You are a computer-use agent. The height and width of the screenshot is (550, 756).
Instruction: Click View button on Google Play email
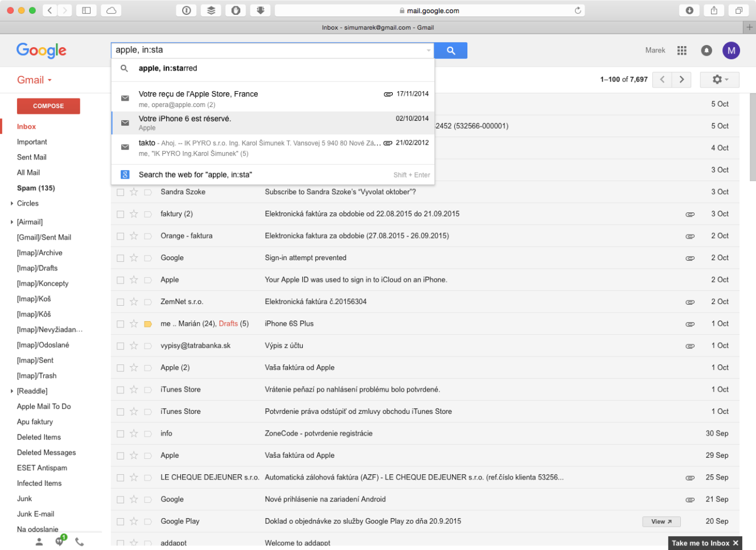(x=661, y=522)
